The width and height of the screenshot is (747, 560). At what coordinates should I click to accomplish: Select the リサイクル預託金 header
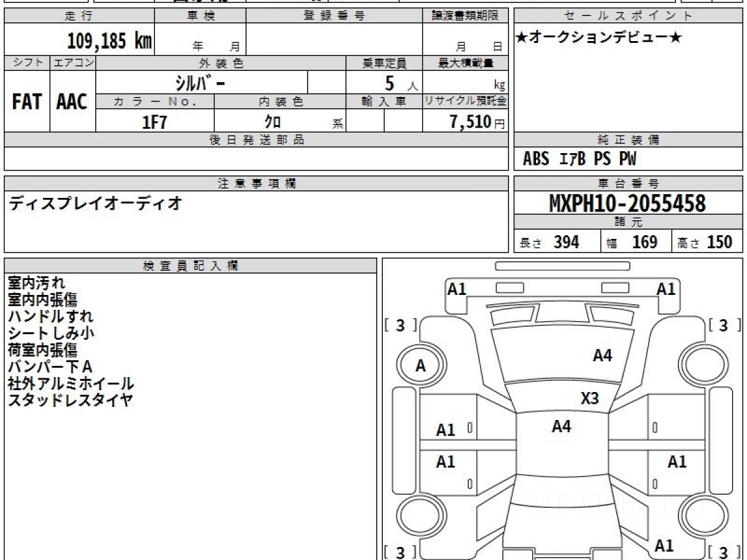465,101
